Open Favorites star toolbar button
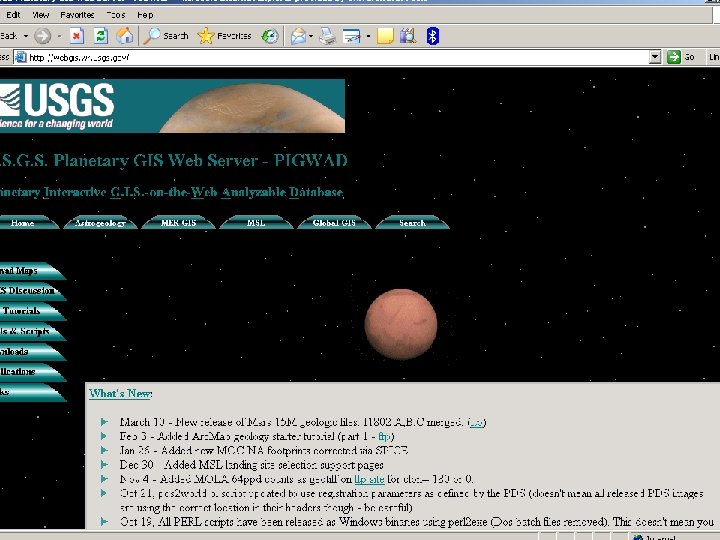This screenshot has height=540, width=720. pyautogui.click(x=225, y=36)
